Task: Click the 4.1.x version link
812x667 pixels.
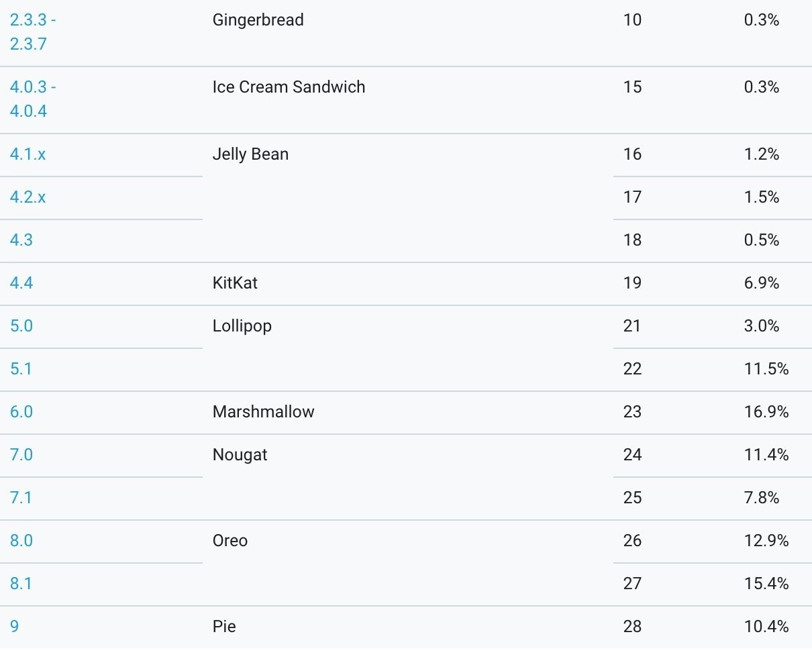Action: pyautogui.click(x=28, y=154)
